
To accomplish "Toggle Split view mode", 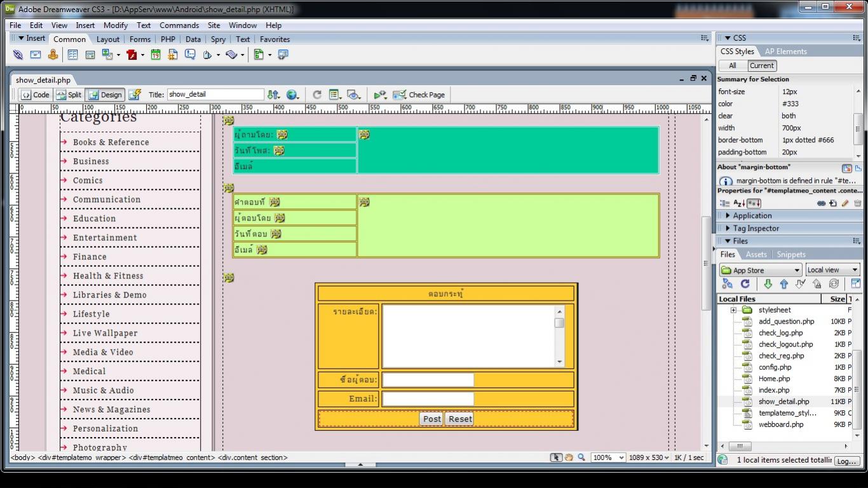I will [69, 95].
